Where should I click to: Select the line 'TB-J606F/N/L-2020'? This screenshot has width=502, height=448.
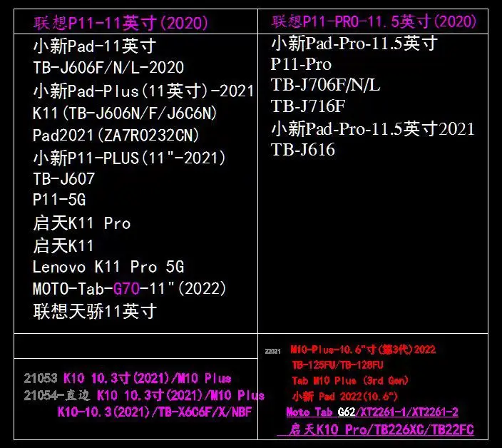108,67
